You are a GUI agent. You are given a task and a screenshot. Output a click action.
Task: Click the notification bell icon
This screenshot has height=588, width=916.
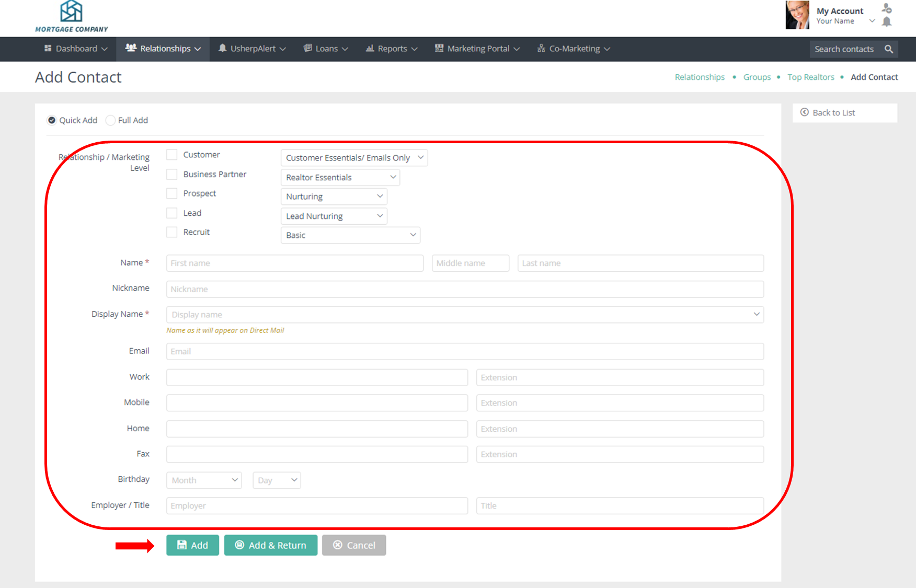(887, 22)
